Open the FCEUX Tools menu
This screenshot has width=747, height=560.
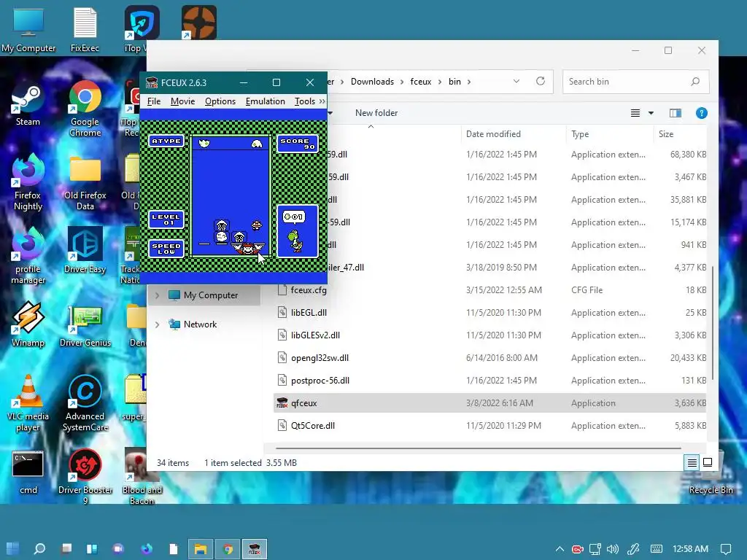click(x=304, y=101)
